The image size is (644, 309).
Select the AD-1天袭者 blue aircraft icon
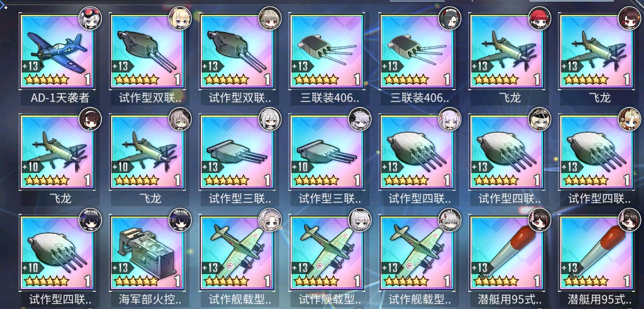(x=57, y=51)
